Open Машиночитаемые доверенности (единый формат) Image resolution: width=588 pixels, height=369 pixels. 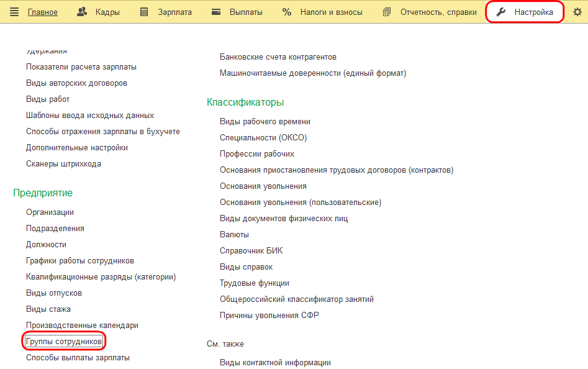pos(313,73)
